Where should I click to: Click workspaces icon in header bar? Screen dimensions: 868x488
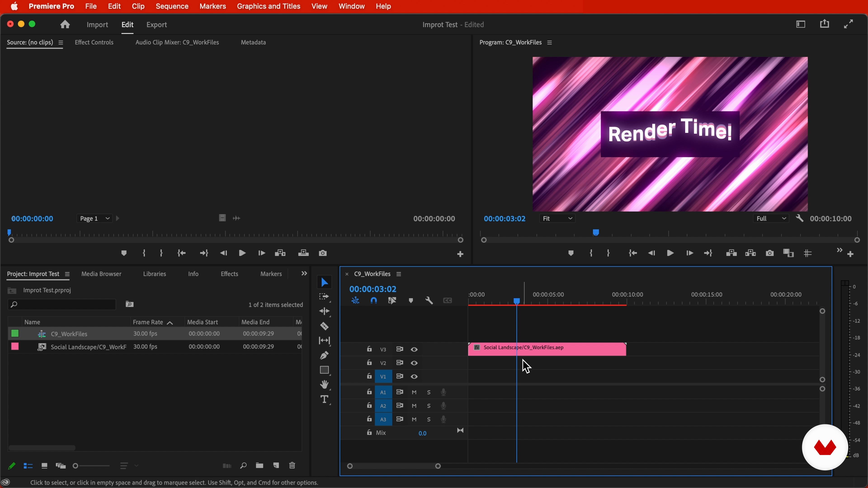(x=801, y=24)
